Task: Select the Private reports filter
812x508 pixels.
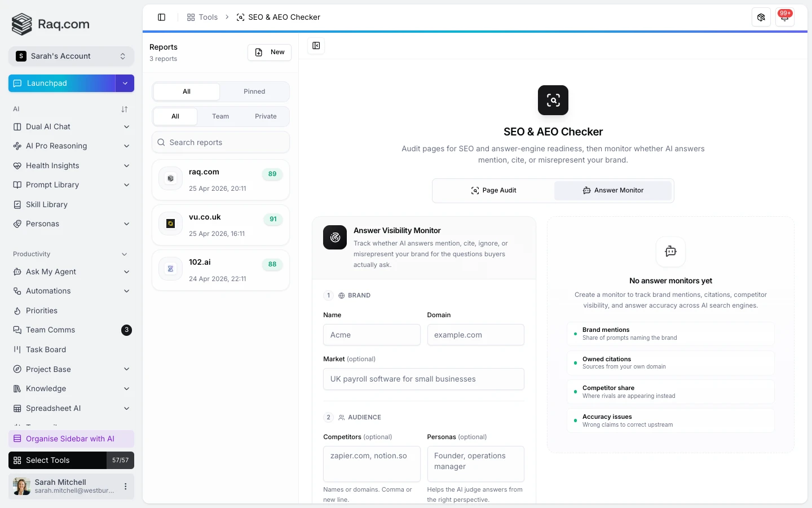Action: point(265,116)
